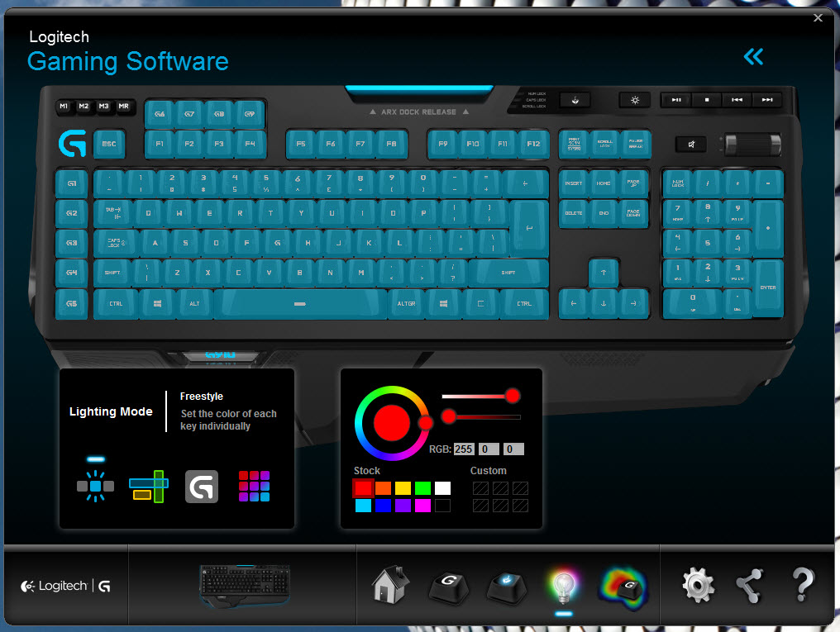The image size is (840, 632).
Task: Collapse panel with double chevron arrow
Action: pyautogui.click(x=753, y=56)
